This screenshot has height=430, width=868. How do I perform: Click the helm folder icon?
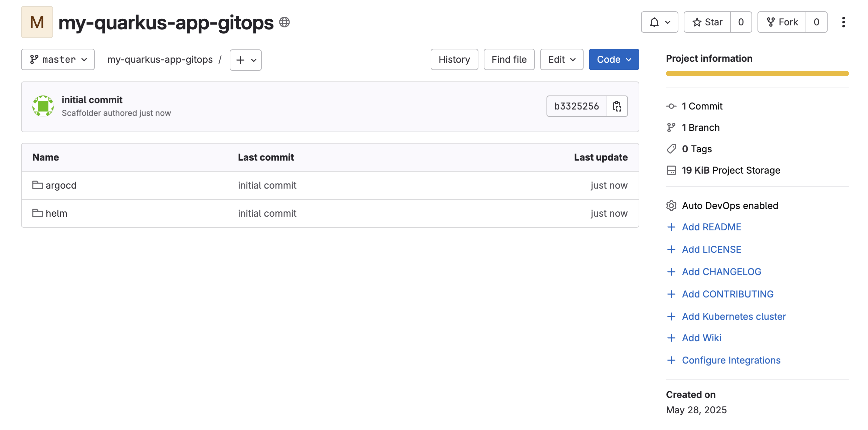[37, 213]
